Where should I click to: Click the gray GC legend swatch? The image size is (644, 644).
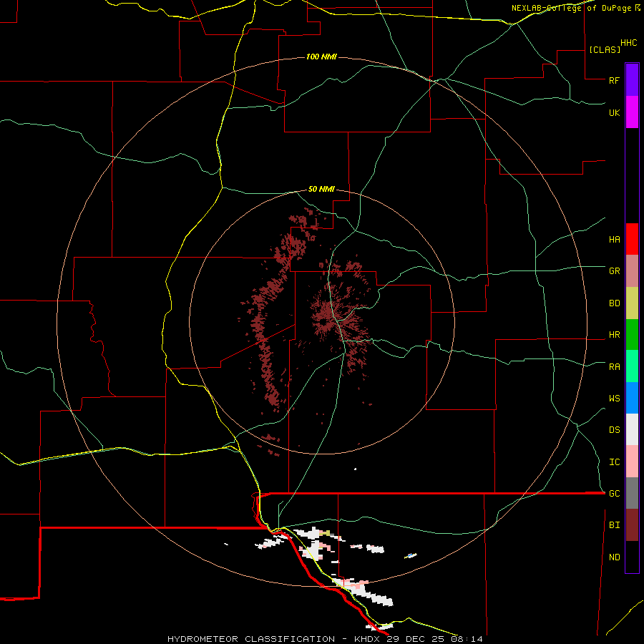click(x=632, y=493)
